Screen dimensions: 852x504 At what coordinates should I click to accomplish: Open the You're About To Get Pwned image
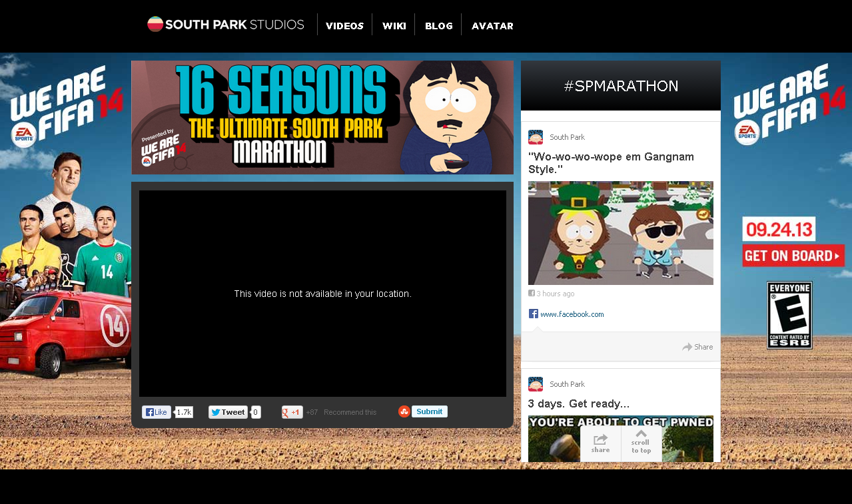621,439
